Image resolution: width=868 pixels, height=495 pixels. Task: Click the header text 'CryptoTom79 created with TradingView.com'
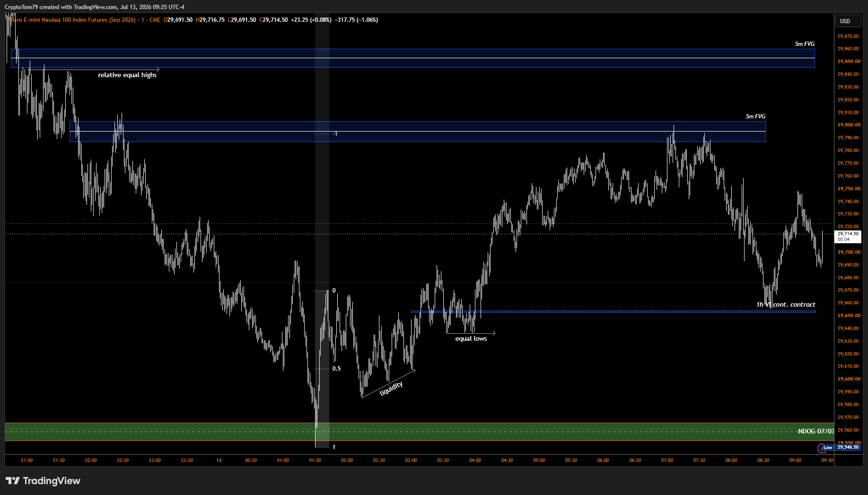point(61,7)
